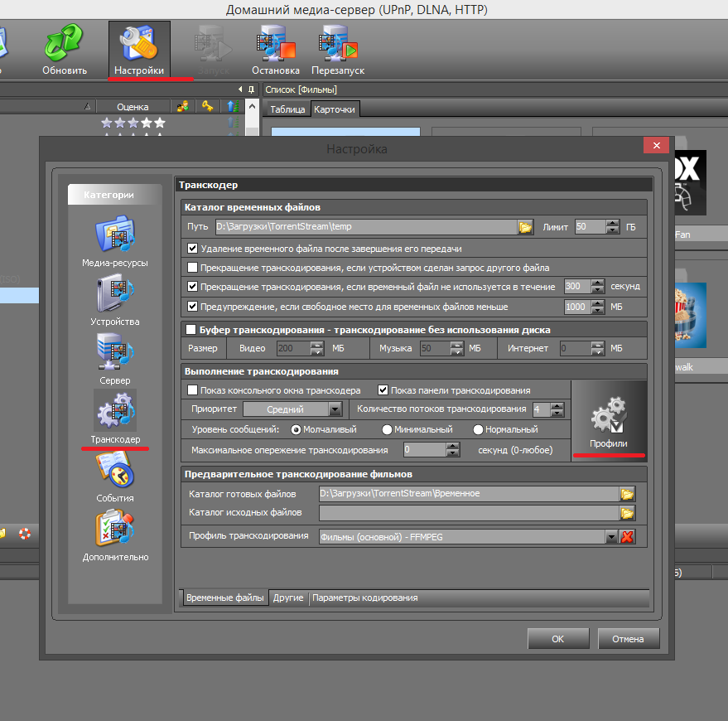The width and height of the screenshot is (728, 721).
Task: Enable Показ консольного окна транскодера
Action: pyautogui.click(x=193, y=390)
